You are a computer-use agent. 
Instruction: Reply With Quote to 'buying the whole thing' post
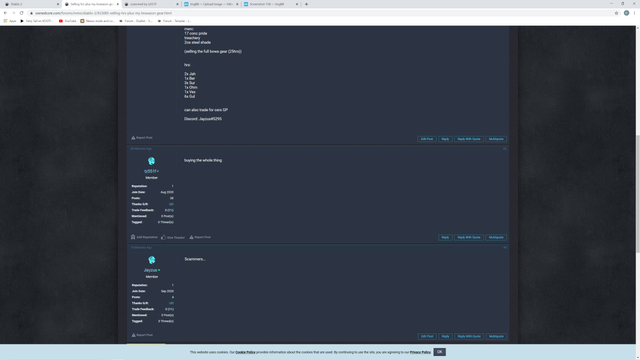[x=469, y=238]
